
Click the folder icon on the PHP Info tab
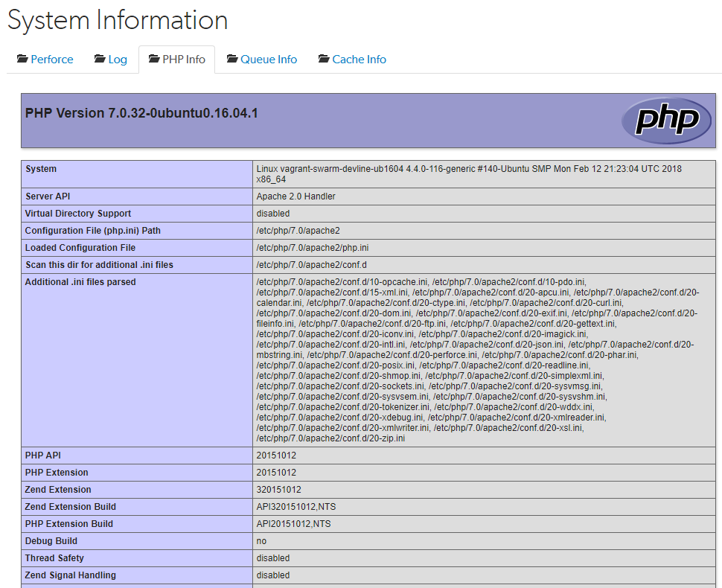pos(153,59)
